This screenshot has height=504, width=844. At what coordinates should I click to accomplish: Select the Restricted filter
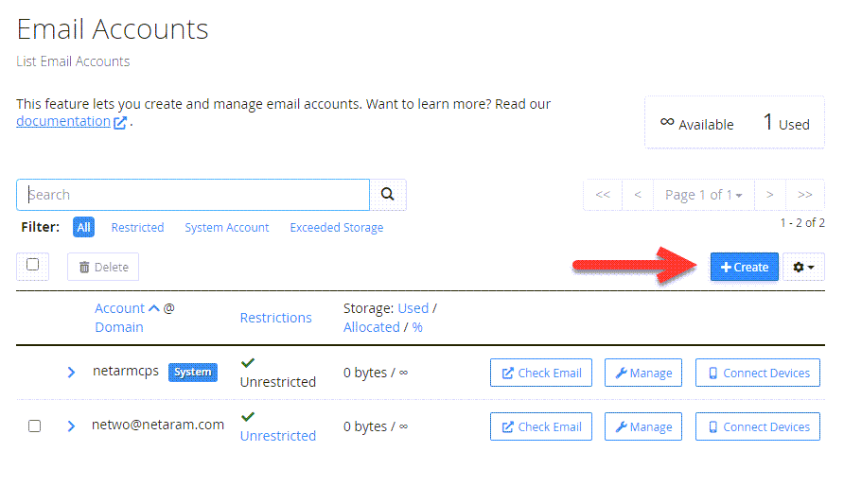click(x=137, y=228)
